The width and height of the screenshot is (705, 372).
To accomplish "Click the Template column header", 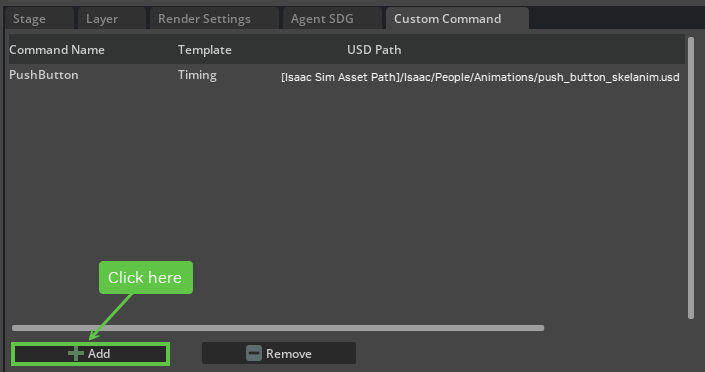I will pos(205,50).
